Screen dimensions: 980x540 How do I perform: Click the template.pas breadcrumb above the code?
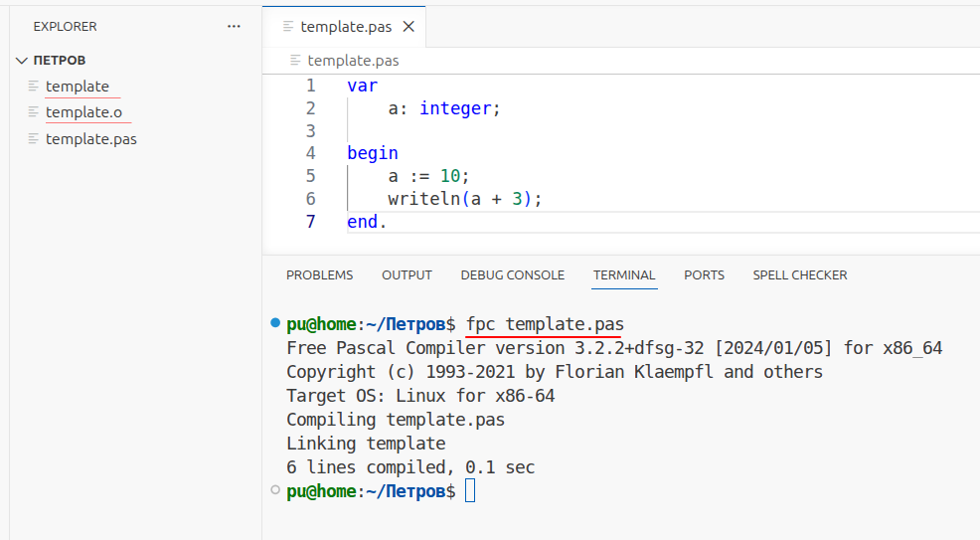(x=353, y=61)
